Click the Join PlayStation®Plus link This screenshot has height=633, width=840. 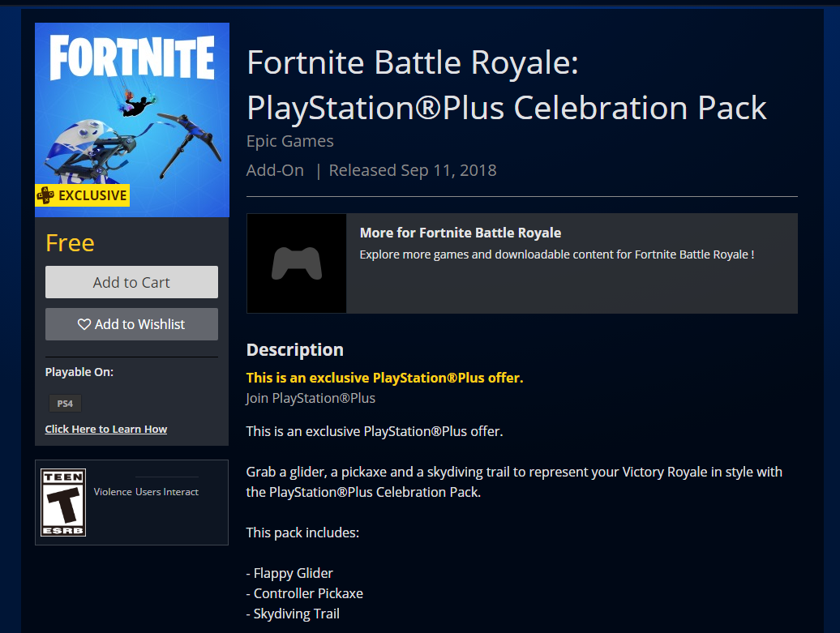311,399
